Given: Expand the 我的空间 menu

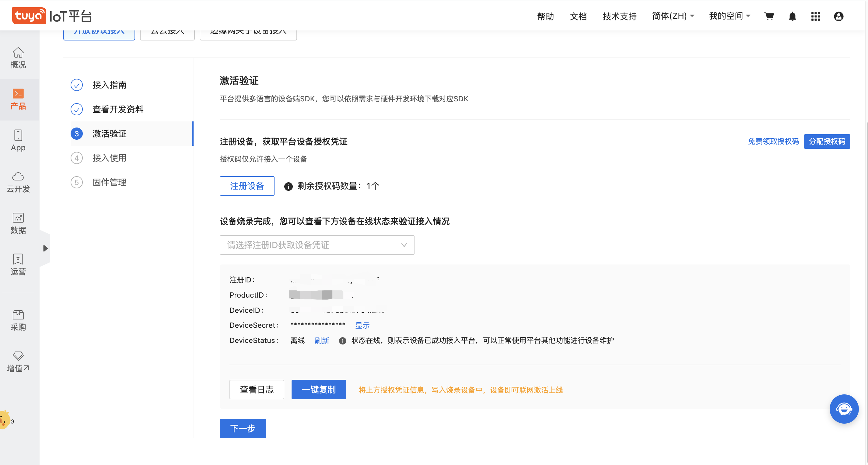Looking at the screenshot, I should [x=729, y=16].
